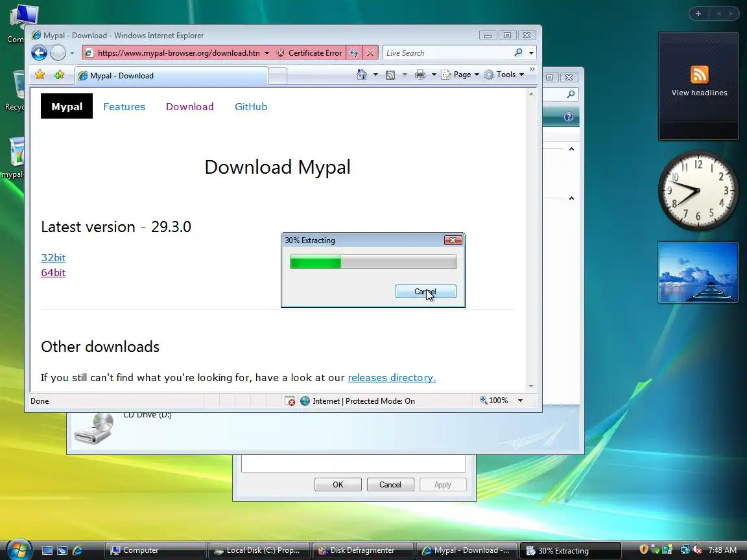Click the Live Search magnifier icon
Image resolution: width=747 pixels, height=560 pixels.
[x=518, y=52]
